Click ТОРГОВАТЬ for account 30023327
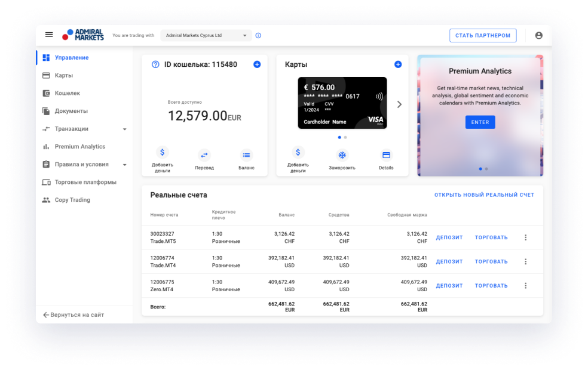 pyautogui.click(x=491, y=238)
